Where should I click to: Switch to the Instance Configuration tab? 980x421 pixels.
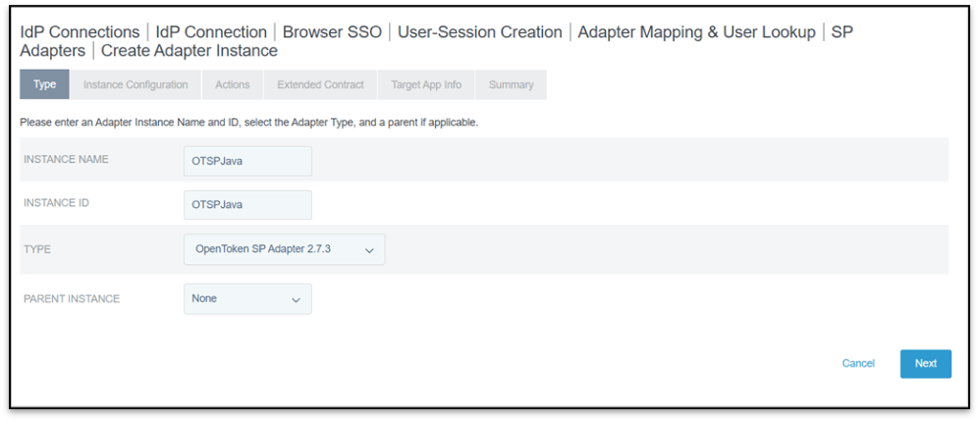136,84
